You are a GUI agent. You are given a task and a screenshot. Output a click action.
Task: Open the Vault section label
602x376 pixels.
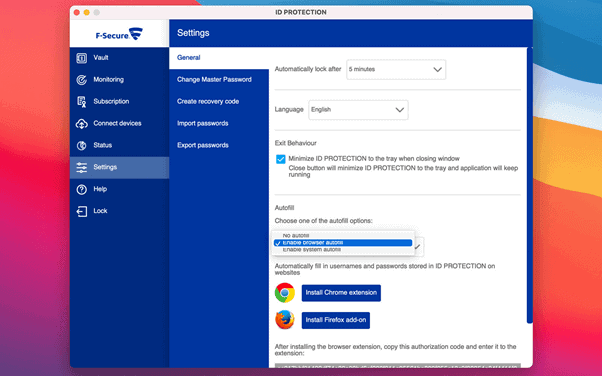(x=101, y=58)
